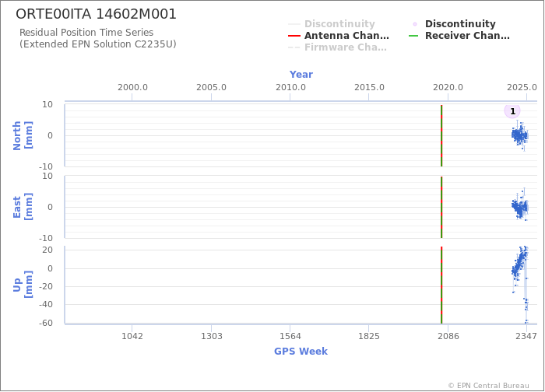Click the GPS week 2347 tick label

pyautogui.click(x=526, y=336)
